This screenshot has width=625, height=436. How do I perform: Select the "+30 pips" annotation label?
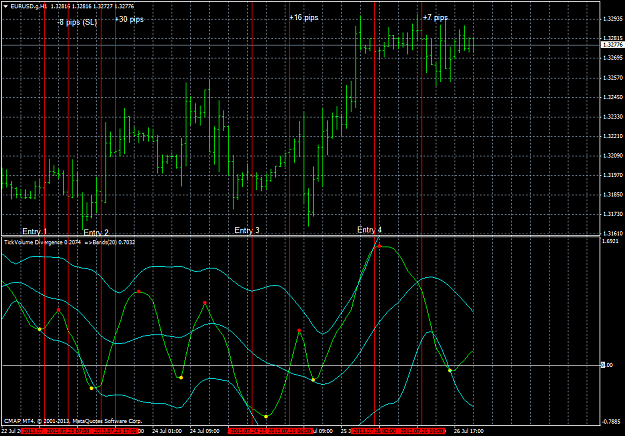click(x=129, y=19)
